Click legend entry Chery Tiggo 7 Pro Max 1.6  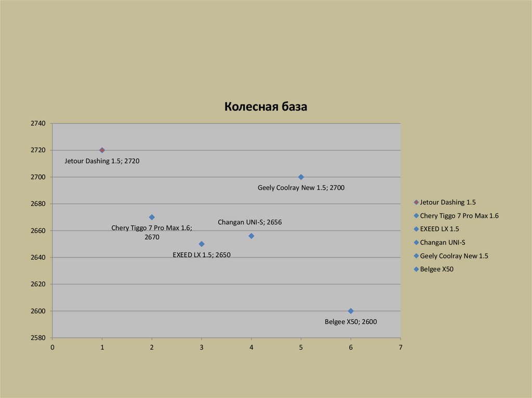(x=456, y=216)
